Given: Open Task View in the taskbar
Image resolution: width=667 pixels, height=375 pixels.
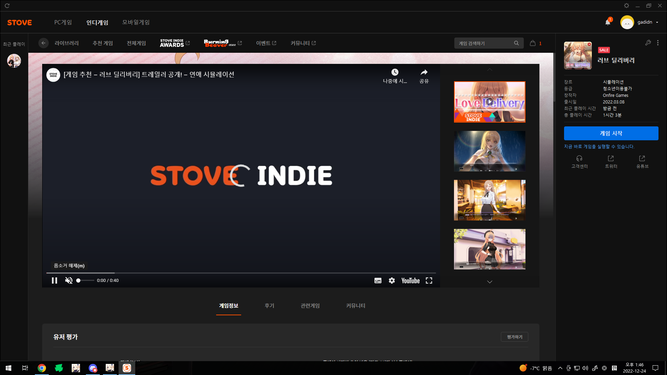Looking at the screenshot, I should click(25, 368).
